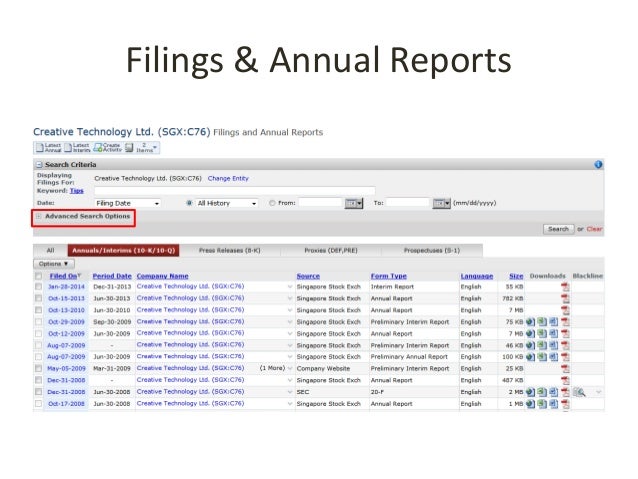This screenshot has height=479, width=638.
Task: Open the Options dropdown button
Action: [x=54, y=264]
